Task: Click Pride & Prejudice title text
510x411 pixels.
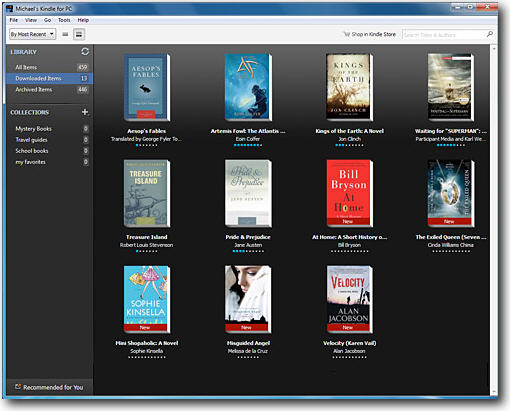Action: (x=248, y=237)
